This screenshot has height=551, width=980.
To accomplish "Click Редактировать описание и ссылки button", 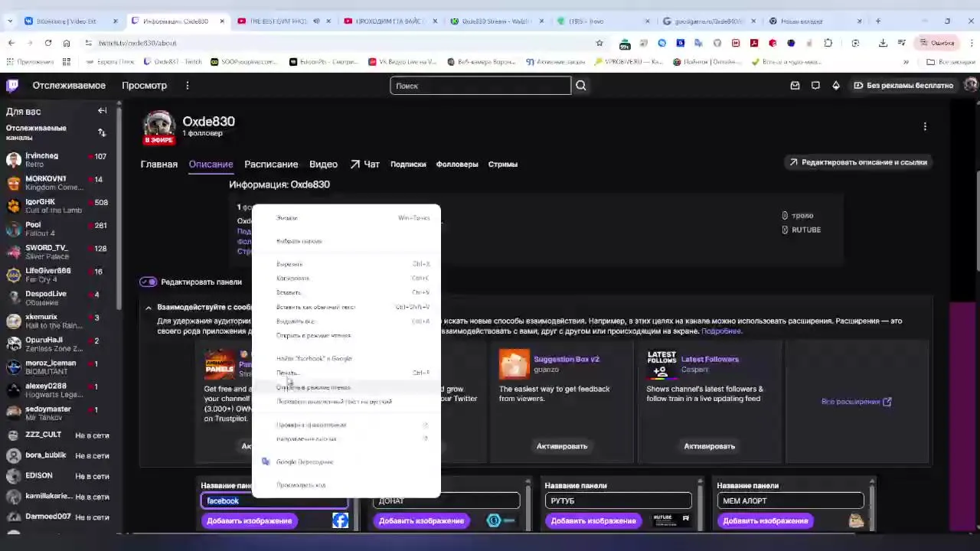I will (857, 162).
